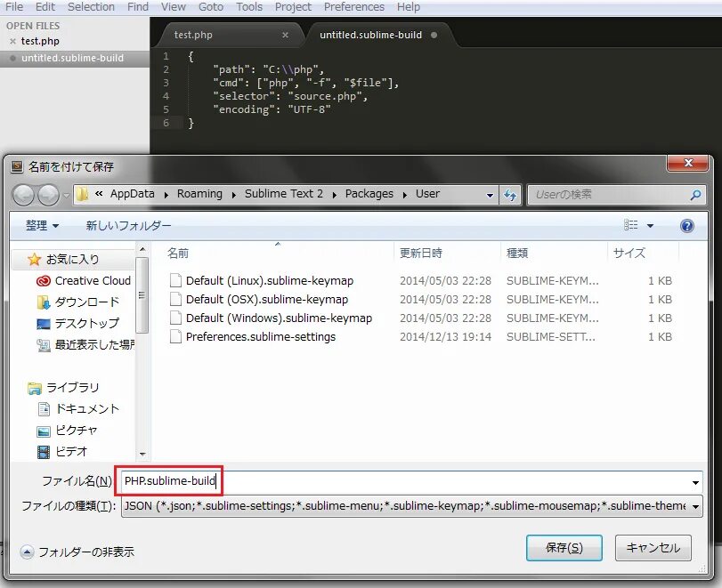Image resolution: width=722 pixels, height=588 pixels.
Task: Expand the arrow after Packages breadcrumb
Action: tap(405, 195)
